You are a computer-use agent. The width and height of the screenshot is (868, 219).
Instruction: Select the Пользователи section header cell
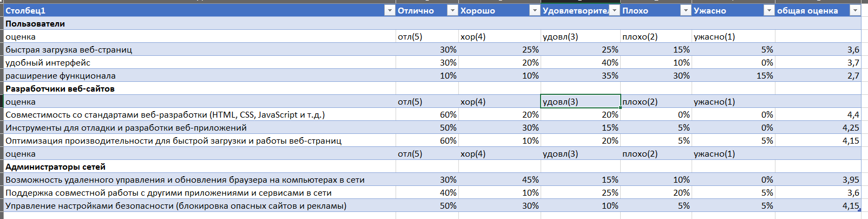tap(200, 23)
